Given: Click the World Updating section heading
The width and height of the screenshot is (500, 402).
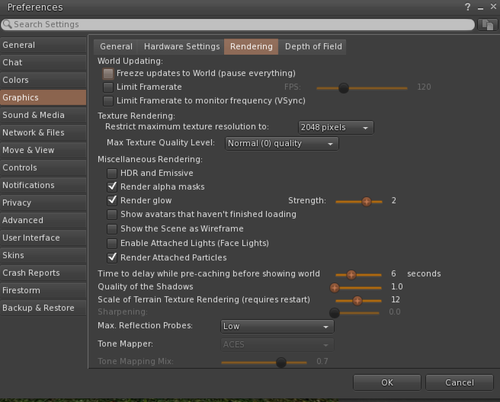Looking at the screenshot, I should tap(130, 61).
